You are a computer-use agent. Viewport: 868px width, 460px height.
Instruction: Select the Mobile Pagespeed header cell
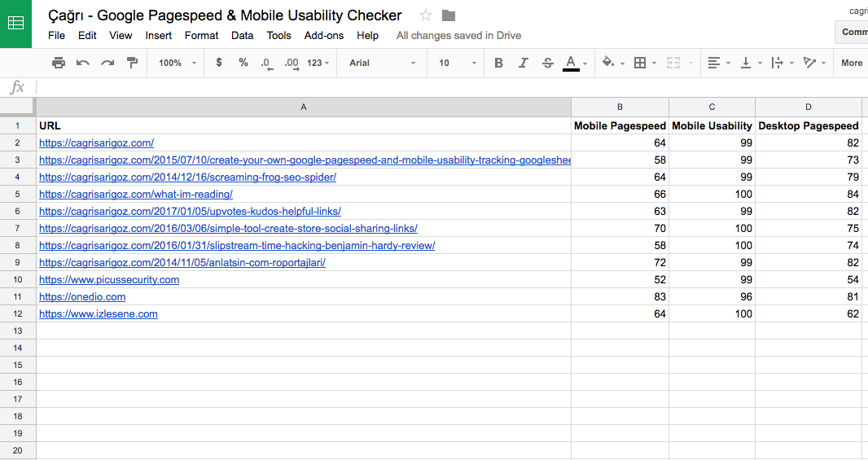[x=620, y=125]
